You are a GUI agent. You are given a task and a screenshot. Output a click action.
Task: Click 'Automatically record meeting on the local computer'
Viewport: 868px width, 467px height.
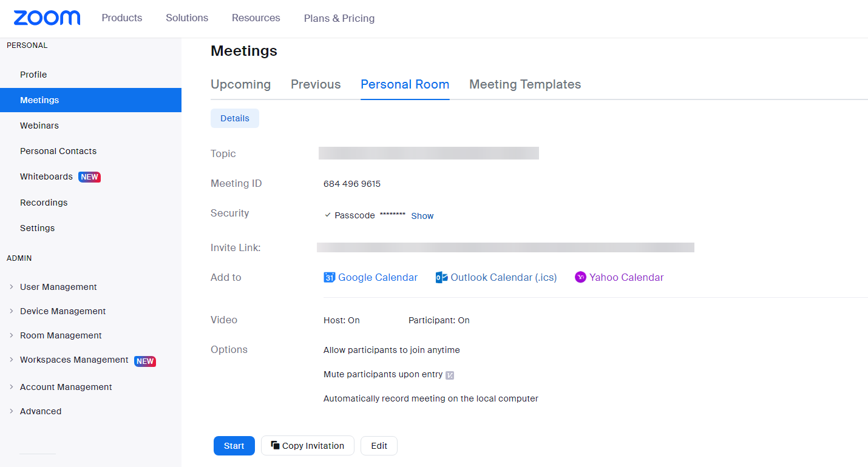[431, 398]
